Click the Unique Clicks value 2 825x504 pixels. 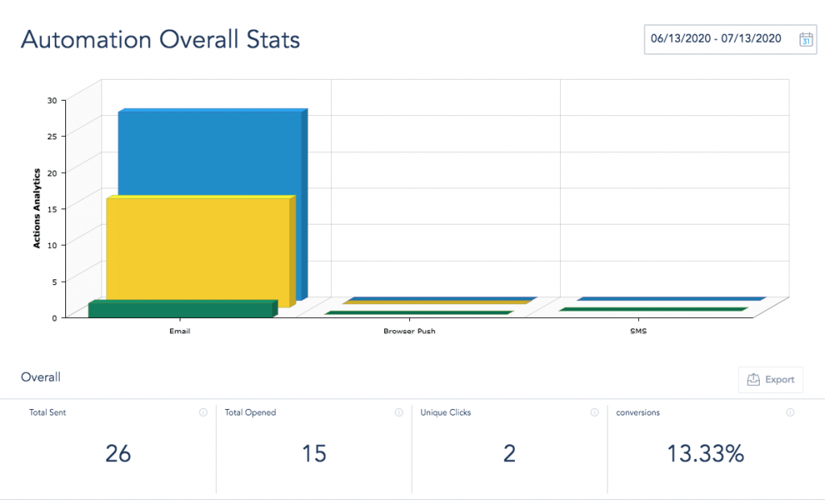pos(509,453)
